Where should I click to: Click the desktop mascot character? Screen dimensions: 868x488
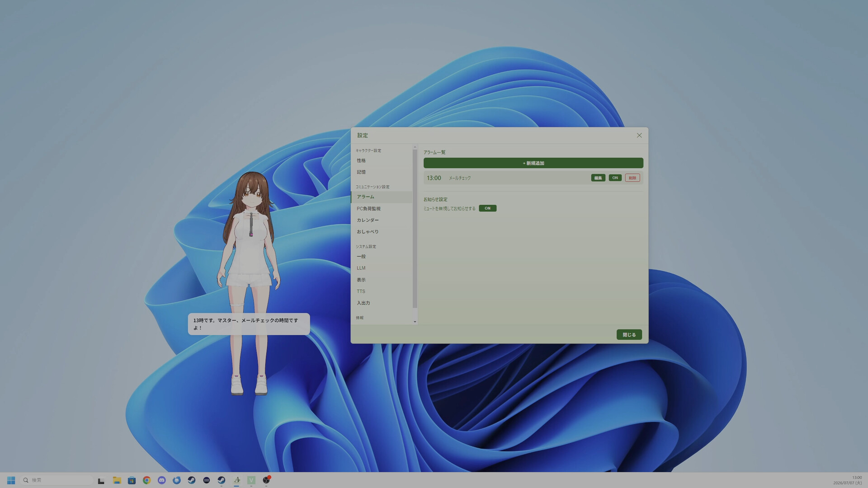pos(250,284)
